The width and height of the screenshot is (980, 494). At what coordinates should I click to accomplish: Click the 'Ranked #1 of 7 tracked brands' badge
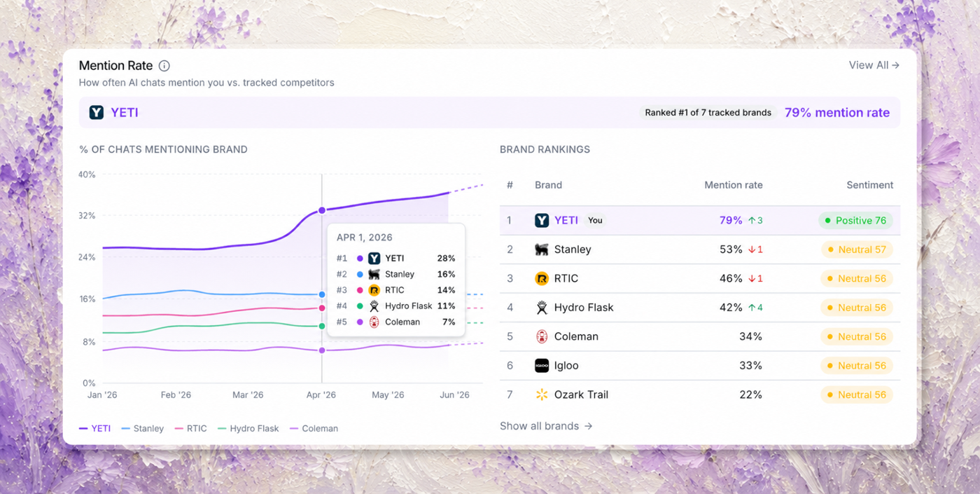click(708, 112)
